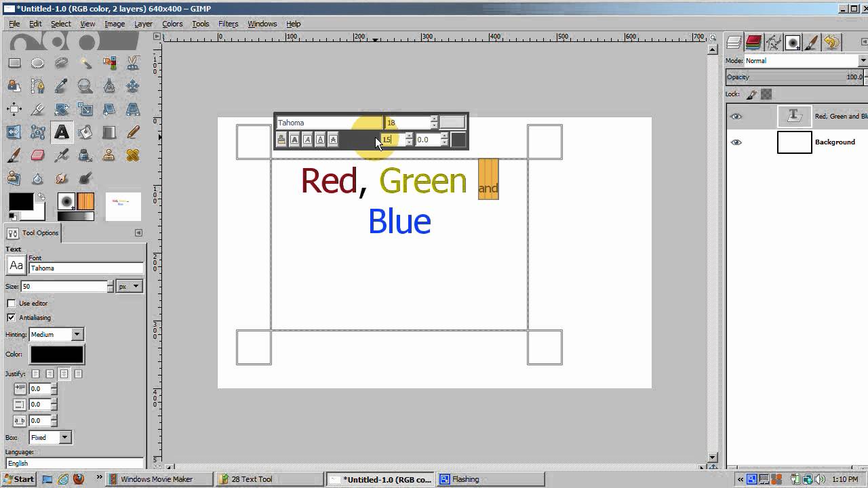Select the Color Picker eyedropper tool
The image size is (868, 488).
coord(62,86)
